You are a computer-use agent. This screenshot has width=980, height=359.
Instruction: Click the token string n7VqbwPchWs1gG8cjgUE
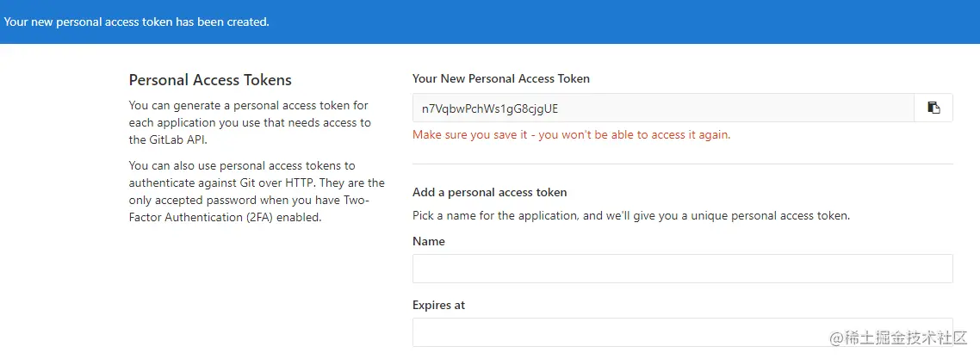490,108
